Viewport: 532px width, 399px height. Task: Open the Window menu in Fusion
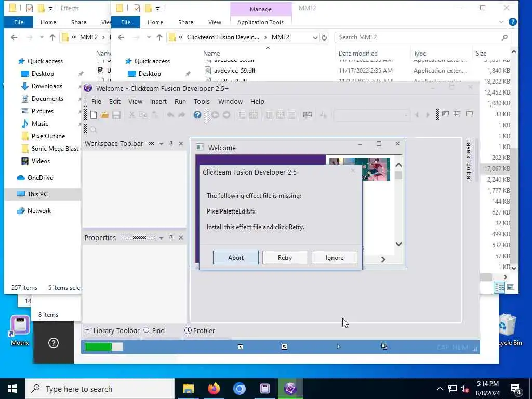(x=230, y=101)
